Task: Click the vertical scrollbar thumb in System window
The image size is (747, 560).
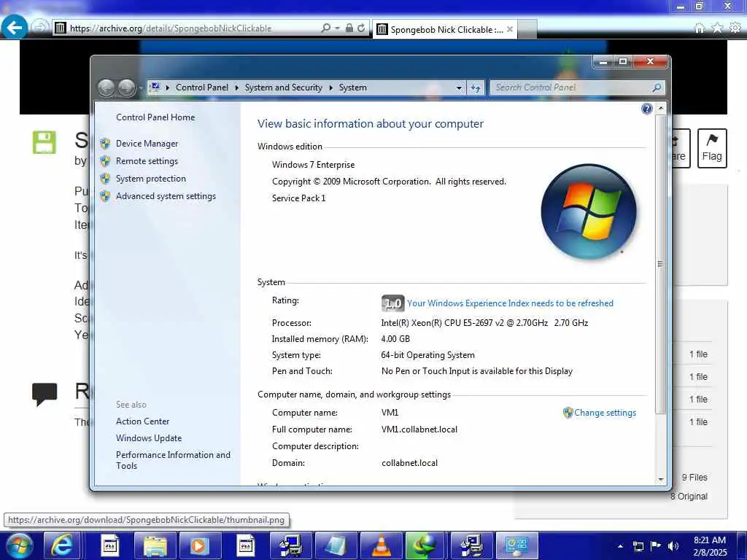Action: click(661, 264)
